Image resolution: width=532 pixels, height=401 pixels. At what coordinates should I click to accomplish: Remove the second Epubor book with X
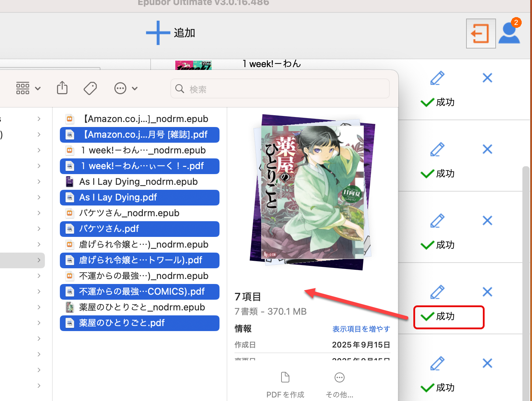[x=487, y=149]
